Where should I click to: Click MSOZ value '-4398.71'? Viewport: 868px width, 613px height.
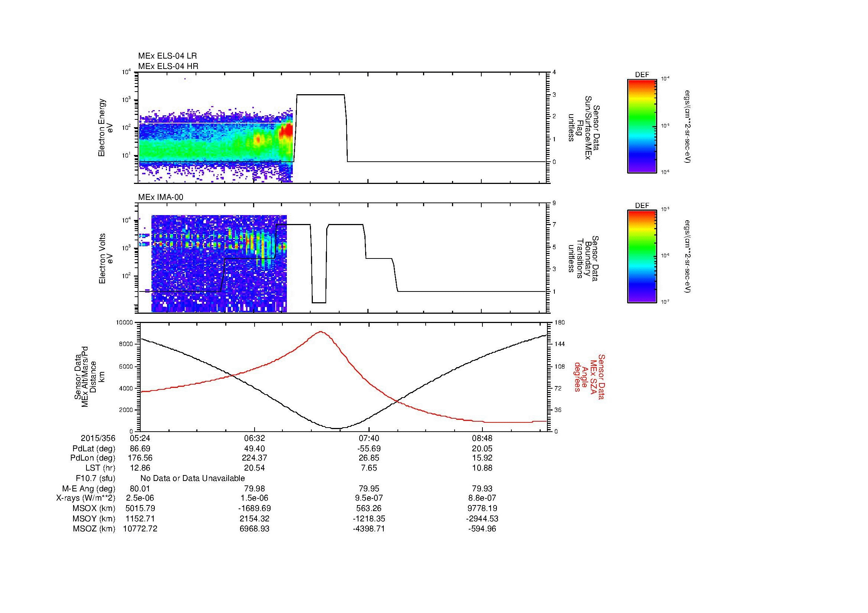click(369, 529)
